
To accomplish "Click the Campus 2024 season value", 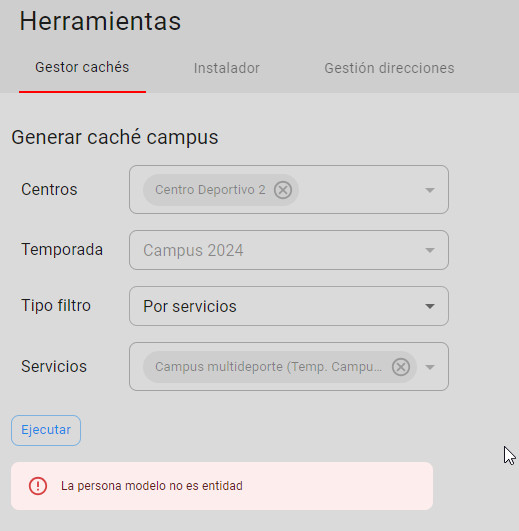I will (193, 250).
